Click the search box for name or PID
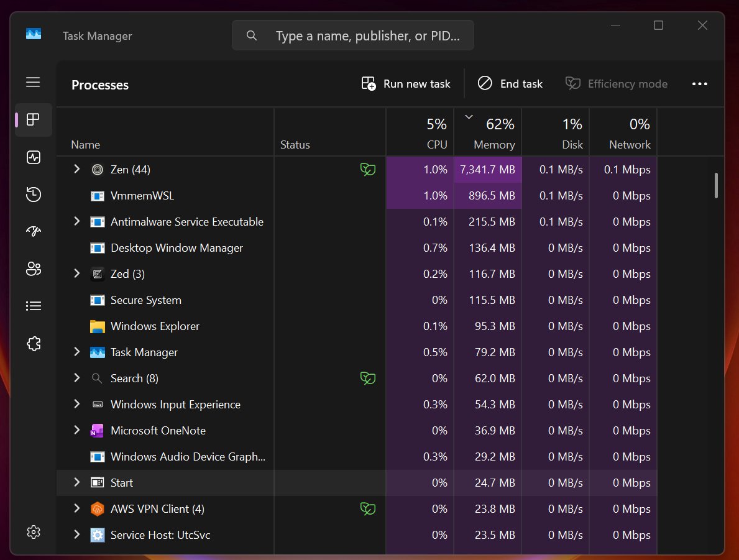739x560 pixels. (352, 35)
